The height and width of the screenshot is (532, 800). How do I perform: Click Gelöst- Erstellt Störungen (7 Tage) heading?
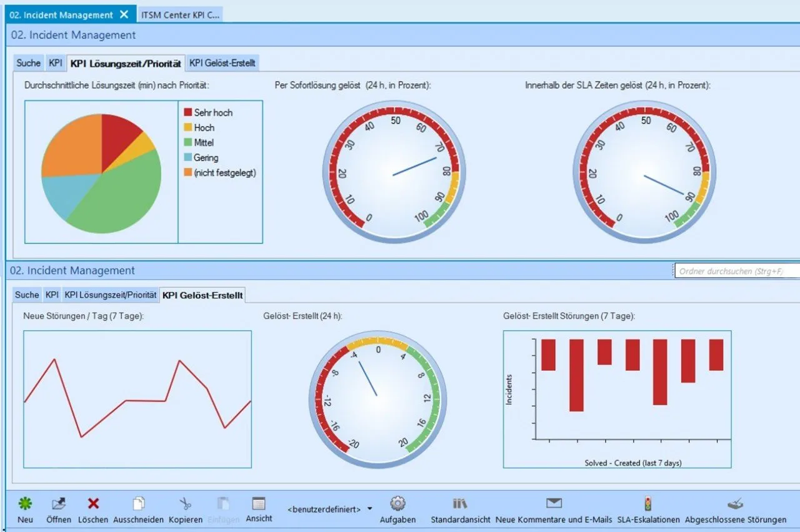point(569,316)
